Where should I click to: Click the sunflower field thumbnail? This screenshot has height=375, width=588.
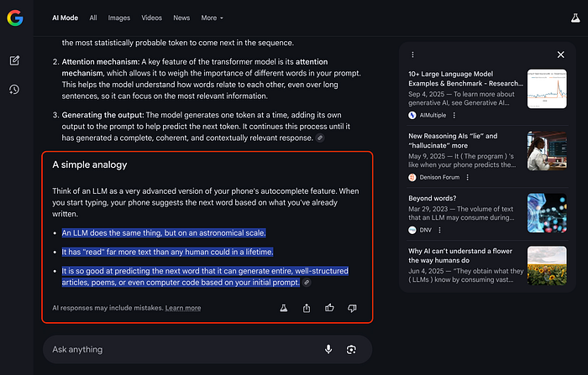[547, 266]
